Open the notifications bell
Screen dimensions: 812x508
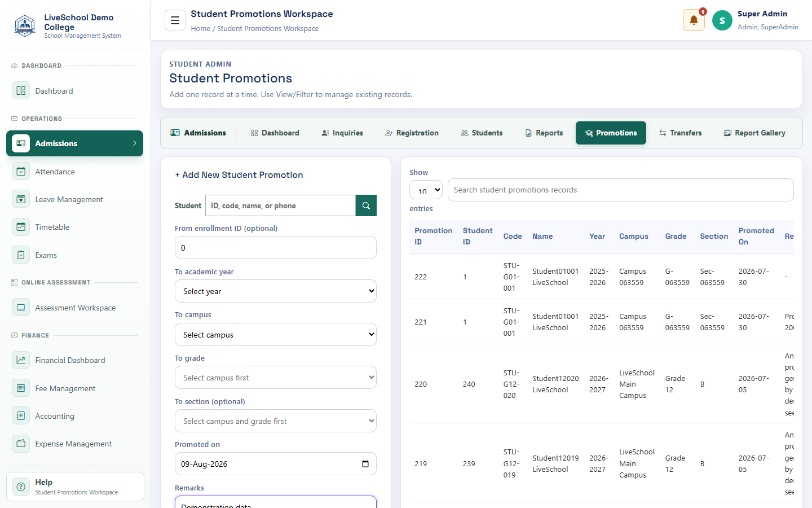[x=694, y=20]
